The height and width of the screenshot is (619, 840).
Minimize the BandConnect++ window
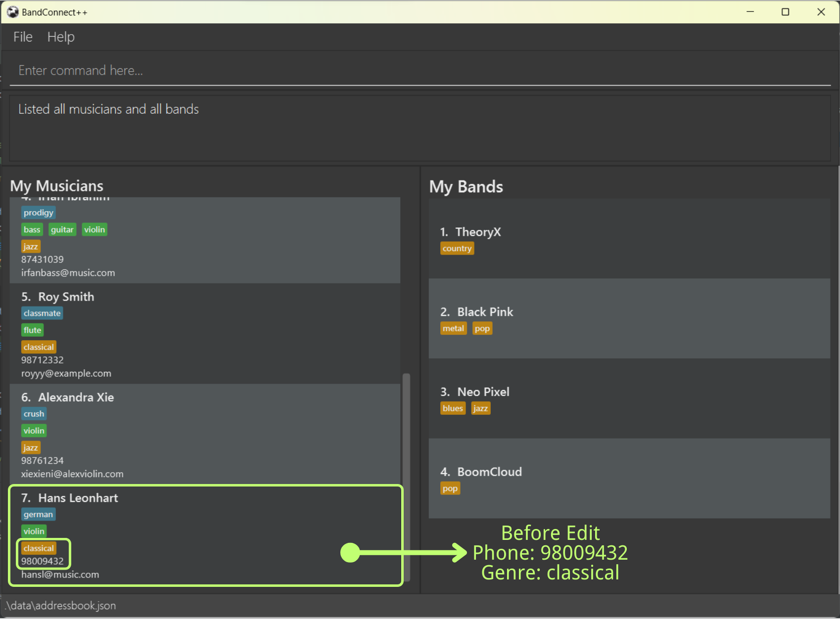[750, 12]
